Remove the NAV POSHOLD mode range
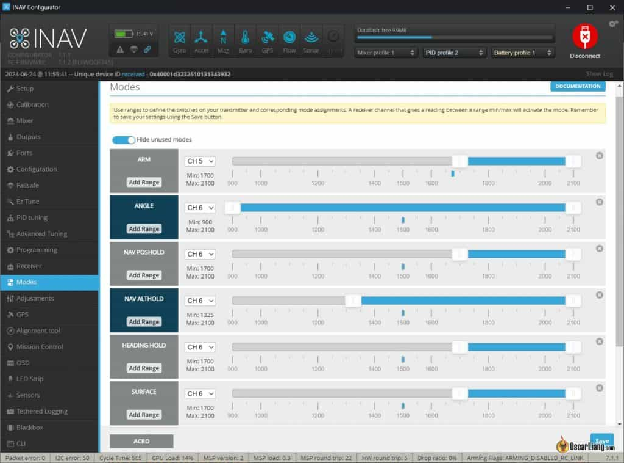 click(599, 249)
